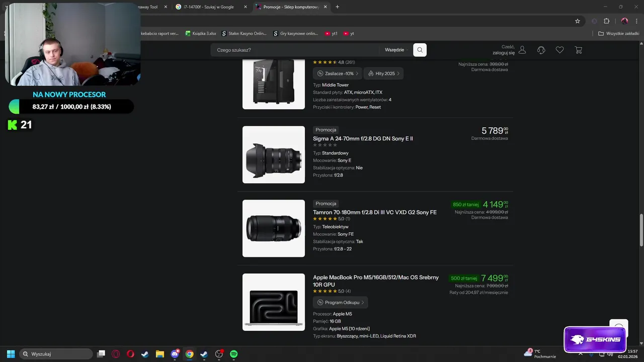
Task: Open Sigma A 24-70mm f/2.8 DG DN product link
Action: pyautogui.click(x=363, y=138)
